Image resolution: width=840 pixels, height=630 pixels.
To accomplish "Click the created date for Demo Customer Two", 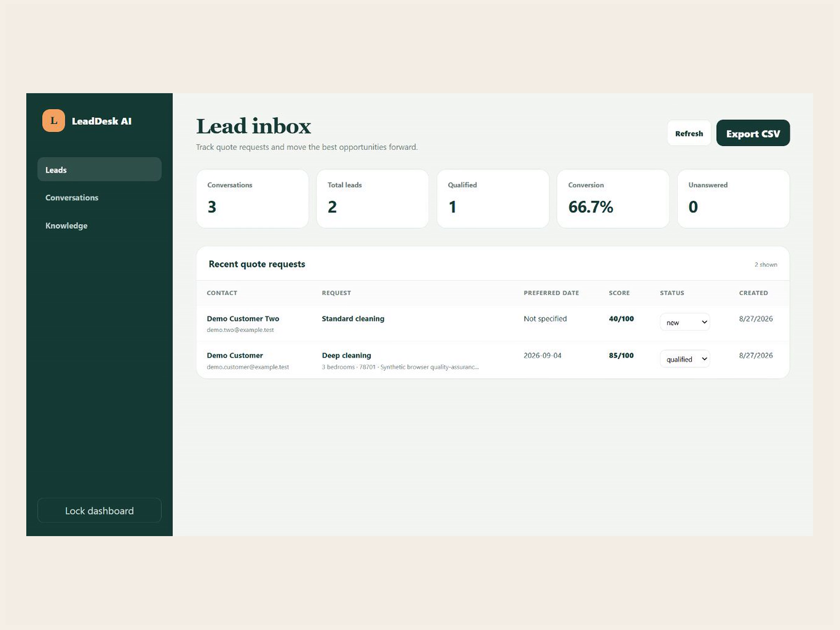I will coord(756,318).
